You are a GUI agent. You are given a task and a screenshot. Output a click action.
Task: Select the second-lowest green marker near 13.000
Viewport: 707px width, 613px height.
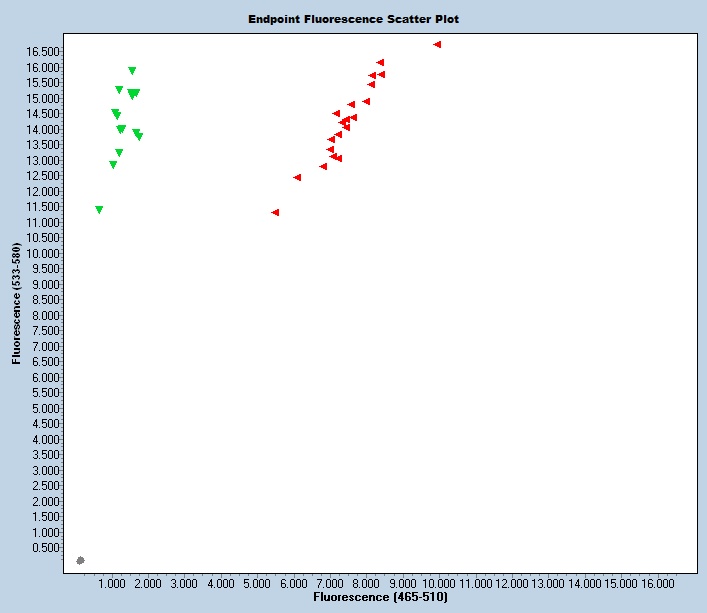pyautogui.click(x=113, y=165)
